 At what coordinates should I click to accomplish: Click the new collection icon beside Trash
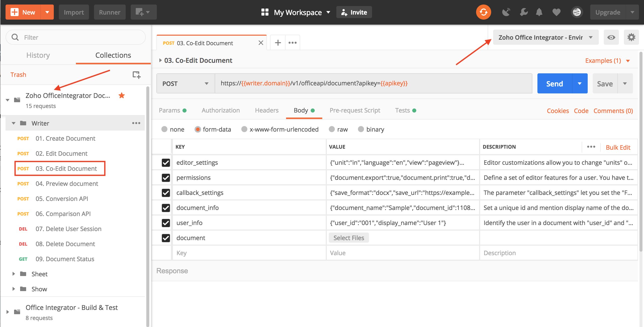136,75
